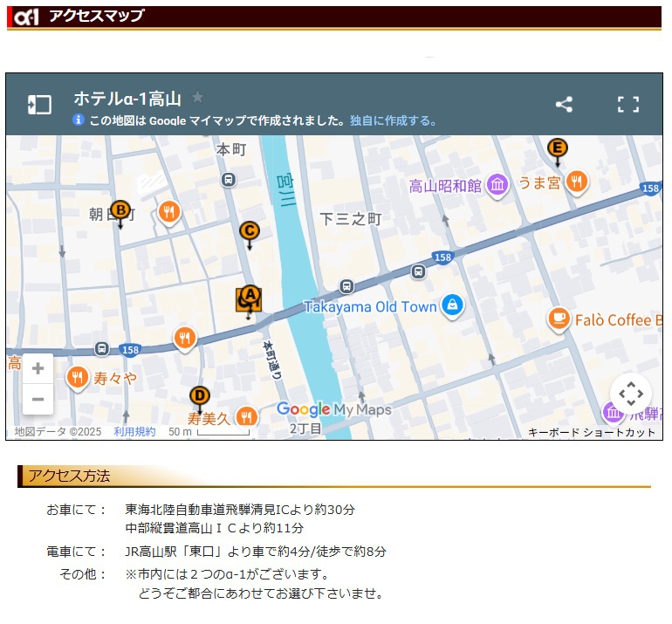The width and height of the screenshot is (672, 624).
Task: Click キーボード ショートカット button
Action: click(x=591, y=432)
